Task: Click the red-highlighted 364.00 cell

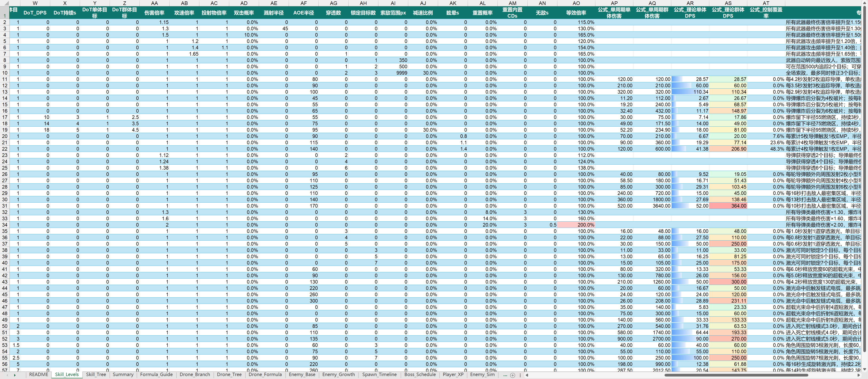Action: pos(728,206)
